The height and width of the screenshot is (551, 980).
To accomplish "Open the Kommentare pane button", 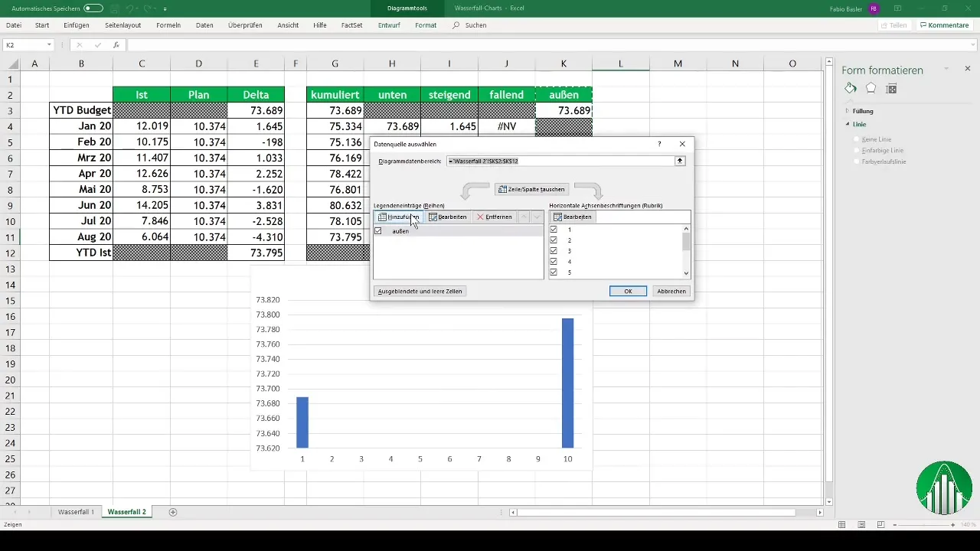I will tap(945, 25).
